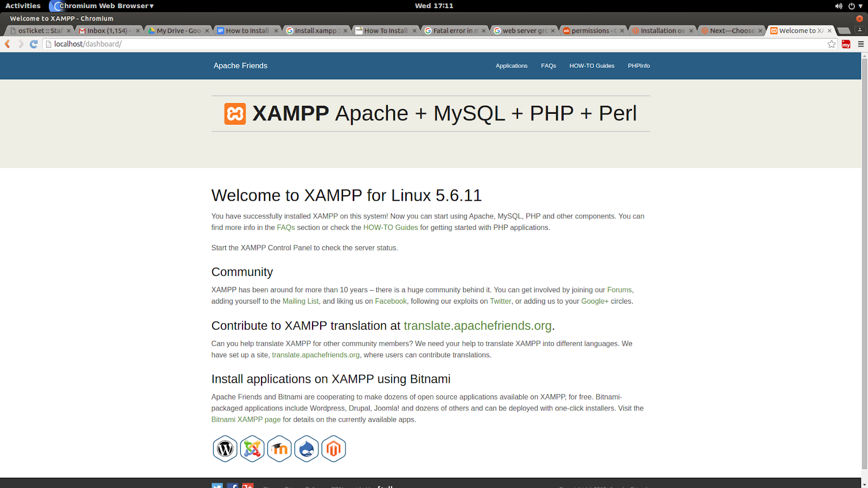Open the Wed 17:11 clock menu

click(434, 6)
